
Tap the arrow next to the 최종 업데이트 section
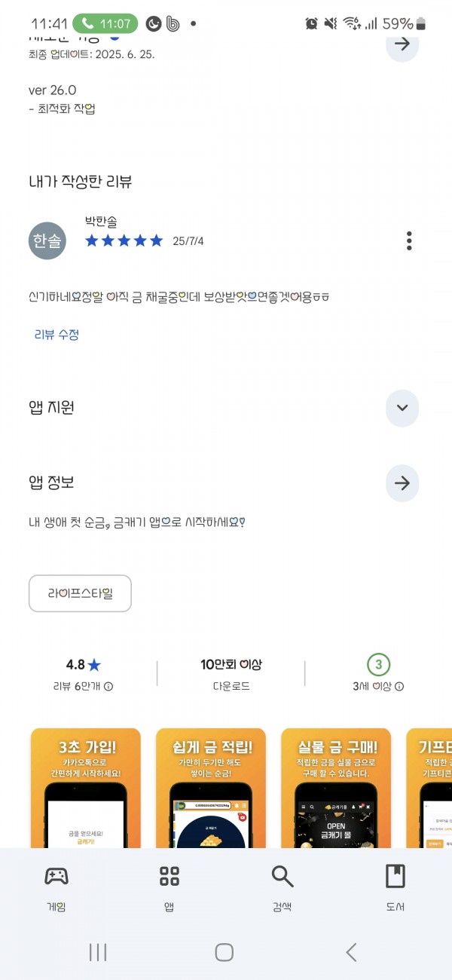(x=402, y=43)
